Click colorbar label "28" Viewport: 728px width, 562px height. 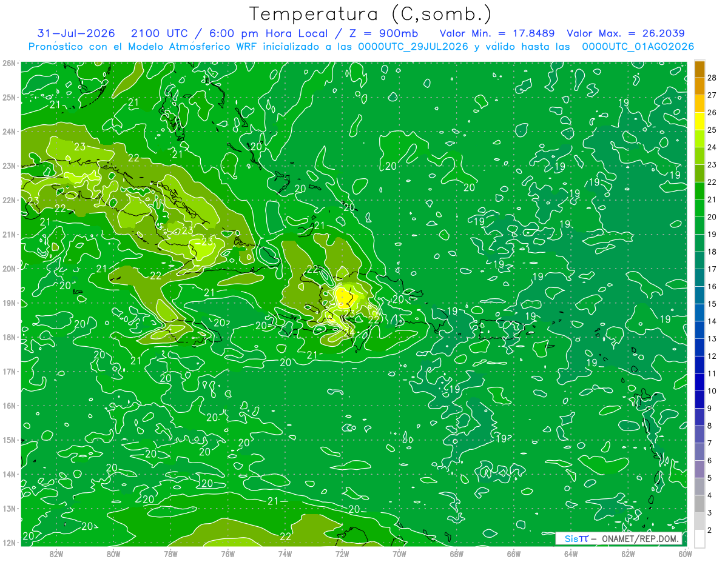[712, 77]
